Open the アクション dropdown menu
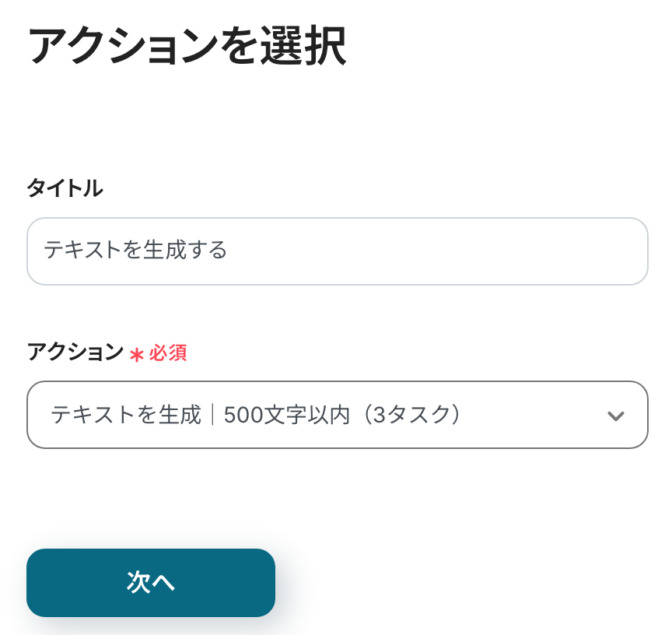The image size is (672, 635). [337, 415]
